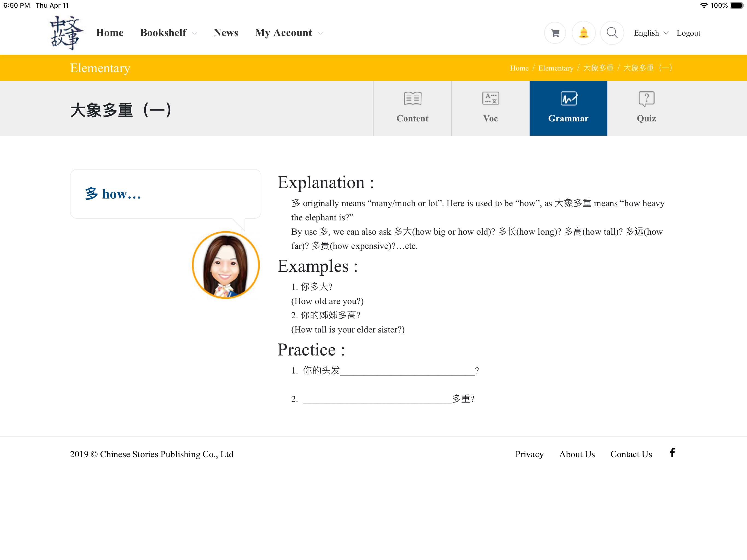
Task: Click the About Us footer link
Action: [577, 454]
